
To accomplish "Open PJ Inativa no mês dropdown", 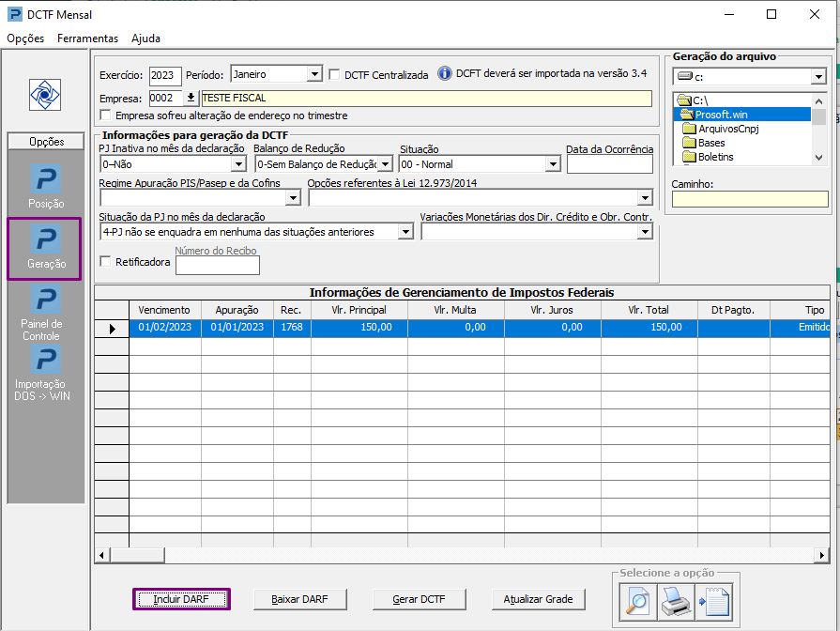I will coord(239,164).
